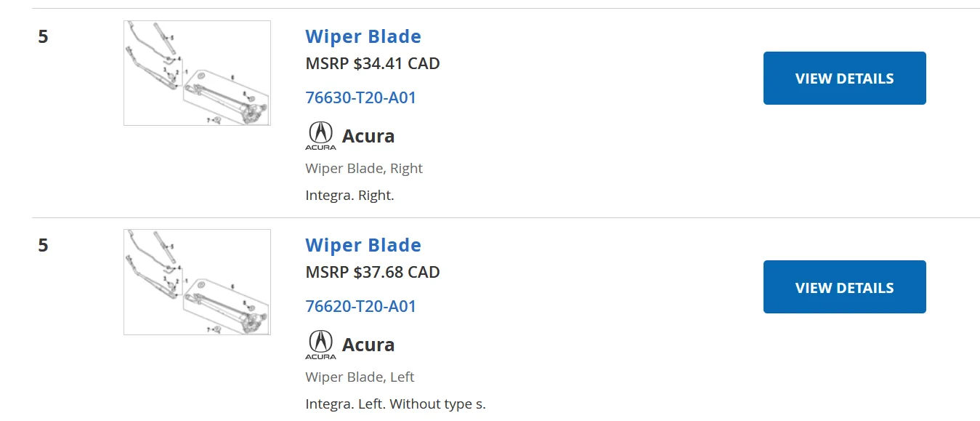Select the MSRP $37.68 CAD price text
Image resolution: width=980 pixels, height=421 pixels.
[372, 272]
